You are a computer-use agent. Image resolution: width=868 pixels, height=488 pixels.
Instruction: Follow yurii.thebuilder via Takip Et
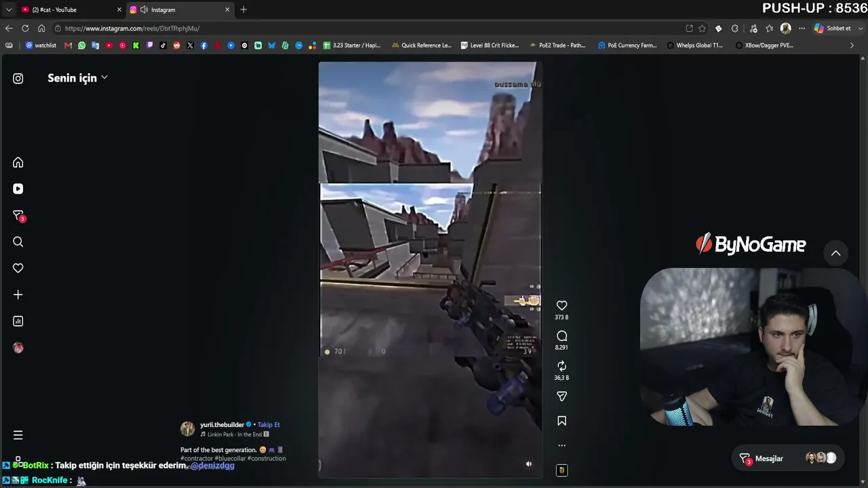(x=269, y=425)
